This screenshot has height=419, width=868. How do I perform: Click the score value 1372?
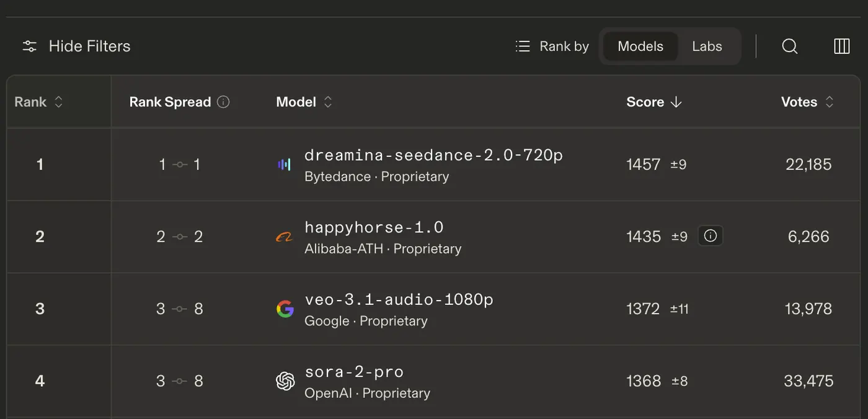click(643, 309)
